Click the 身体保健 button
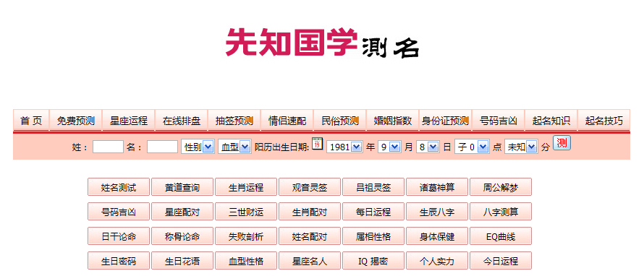Screen dimensions: 644x276 tap(437, 236)
